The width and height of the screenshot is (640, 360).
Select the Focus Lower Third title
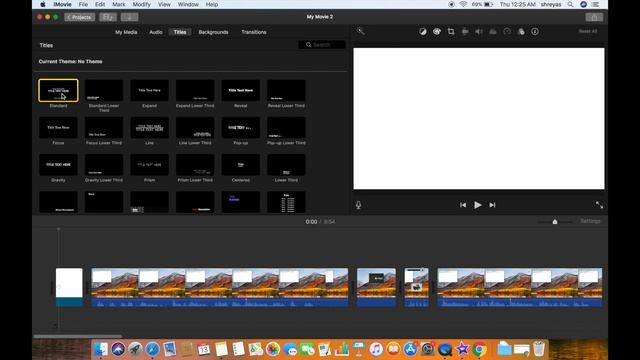click(104, 127)
